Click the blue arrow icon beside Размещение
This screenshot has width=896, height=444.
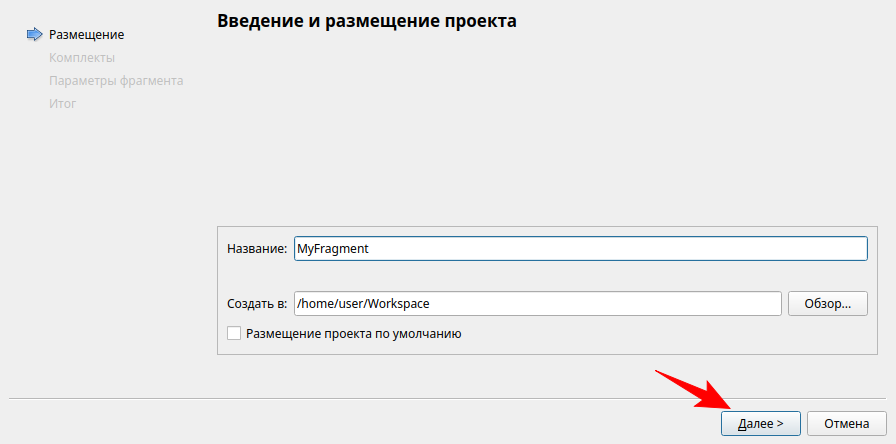(x=34, y=34)
